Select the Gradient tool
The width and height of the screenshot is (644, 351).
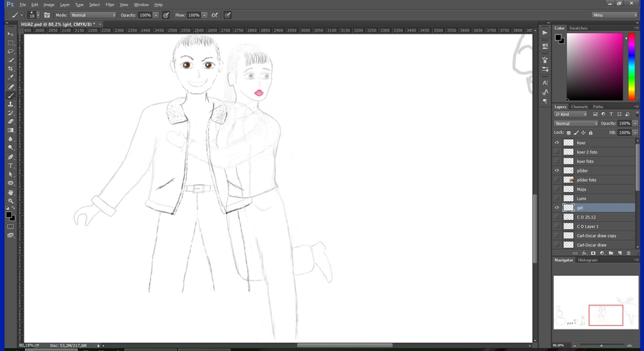(11, 130)
